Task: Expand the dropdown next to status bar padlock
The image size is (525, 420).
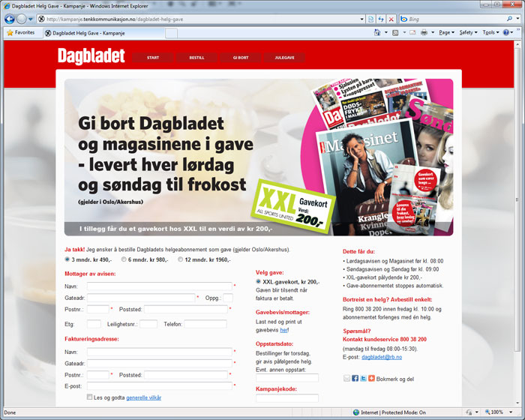Action: tap(476, 412)
